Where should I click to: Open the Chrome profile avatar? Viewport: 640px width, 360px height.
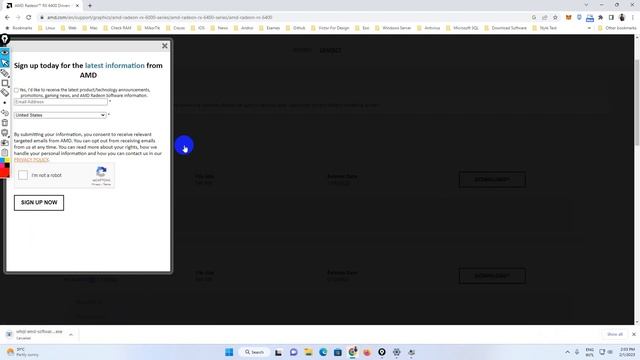point(622,18)
